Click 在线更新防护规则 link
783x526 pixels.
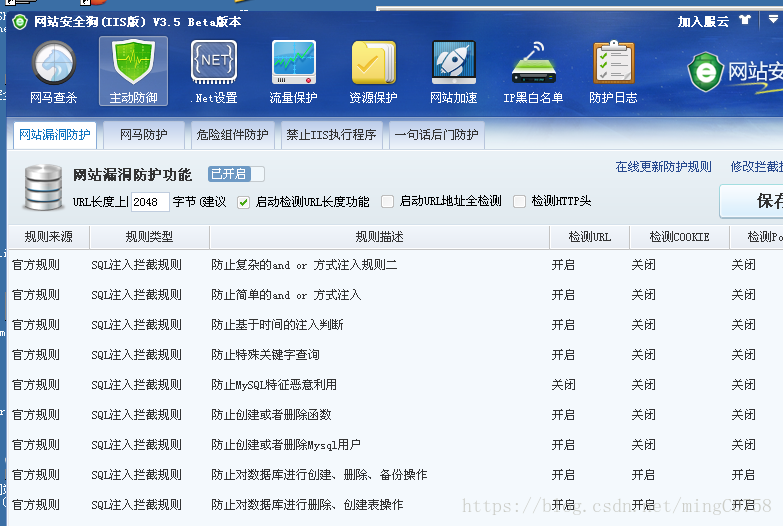(x=663, y=167)
